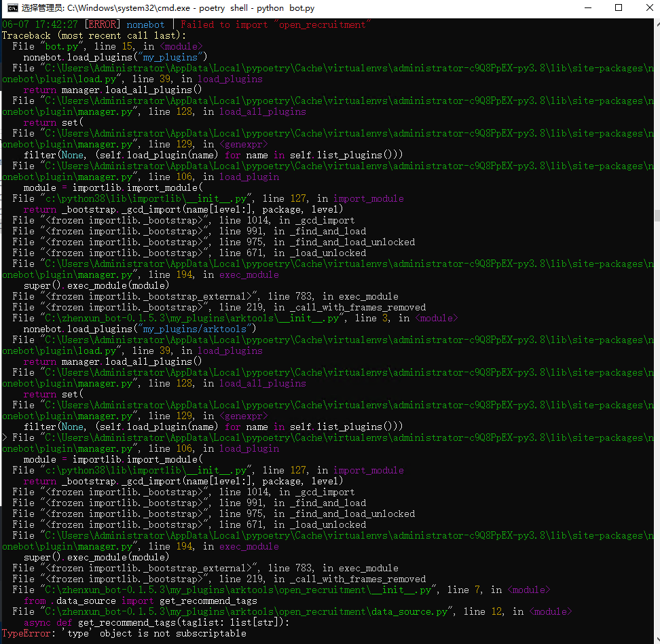
Task: Click the vertical scrollbar thumb
Action: click(657, 215)
